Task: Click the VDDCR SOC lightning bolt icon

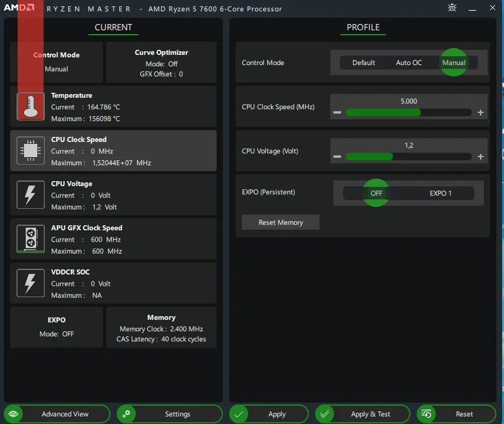Action: click(x=30, y=283)
